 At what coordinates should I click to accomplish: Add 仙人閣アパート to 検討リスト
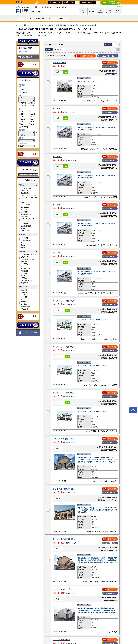point(110,67)
